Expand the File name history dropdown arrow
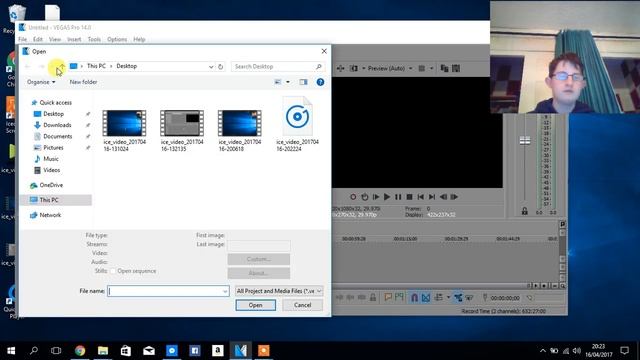The height and width of the screenshot is (360, 640). pyautogui.click(x=225, y=291)
